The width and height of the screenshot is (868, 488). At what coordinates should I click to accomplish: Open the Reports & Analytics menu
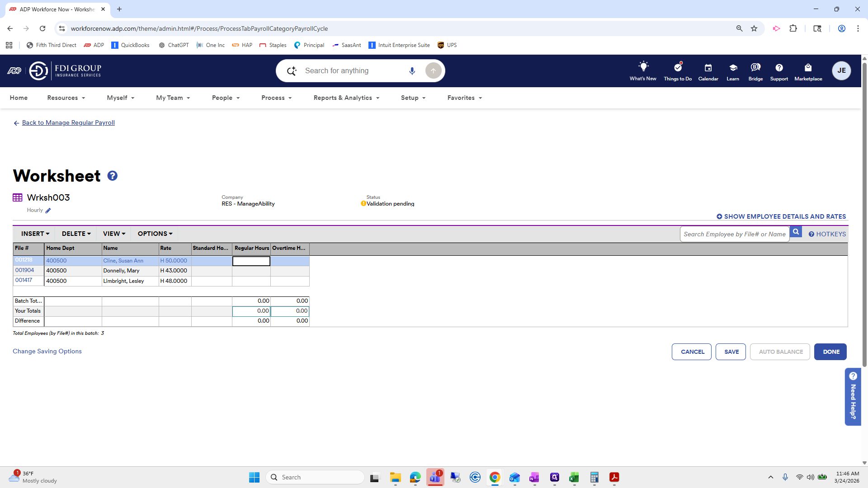345,98
